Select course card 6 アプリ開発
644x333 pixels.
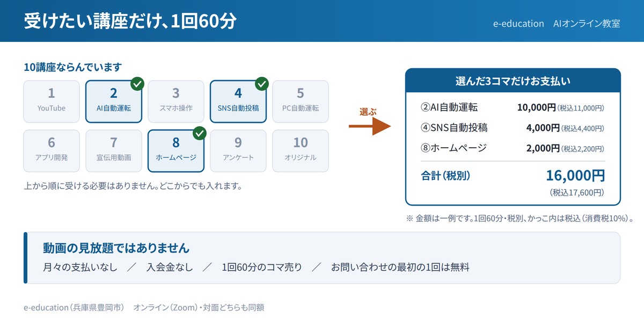52,151
